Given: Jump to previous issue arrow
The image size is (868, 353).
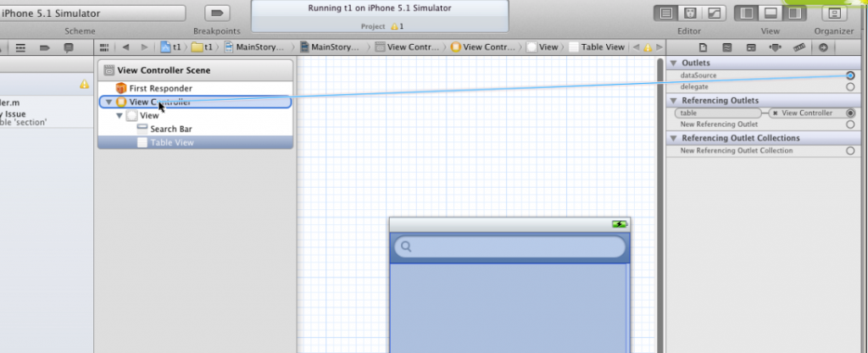Looking at the screenshot, I should click(x=636, y=47).
